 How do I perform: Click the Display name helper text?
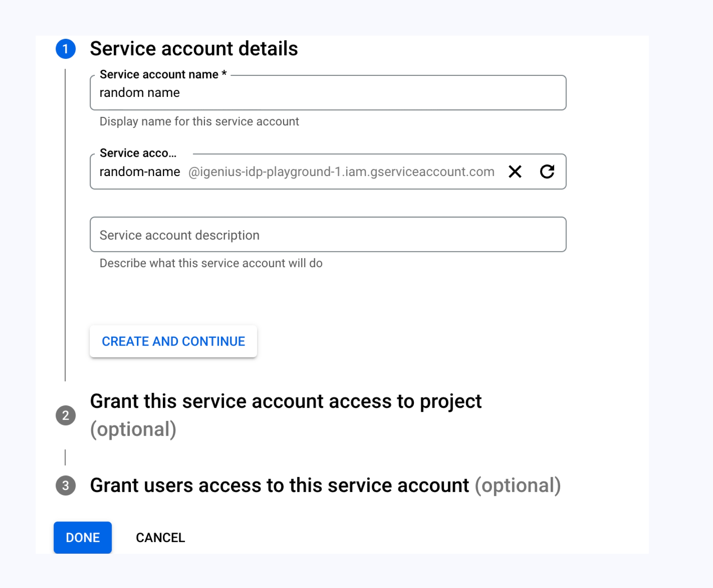(x=199, y=122)
